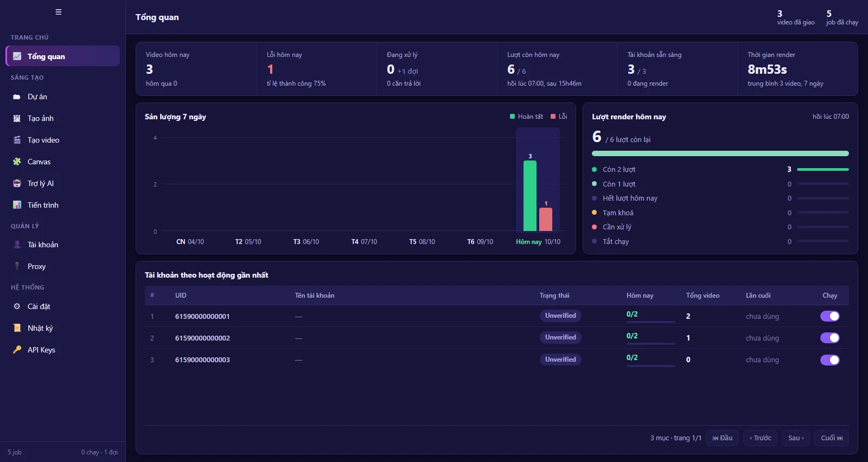Screen dimensions: 868x462
Task: Click the green render quota progress bar
Action: tap(720, 153)
